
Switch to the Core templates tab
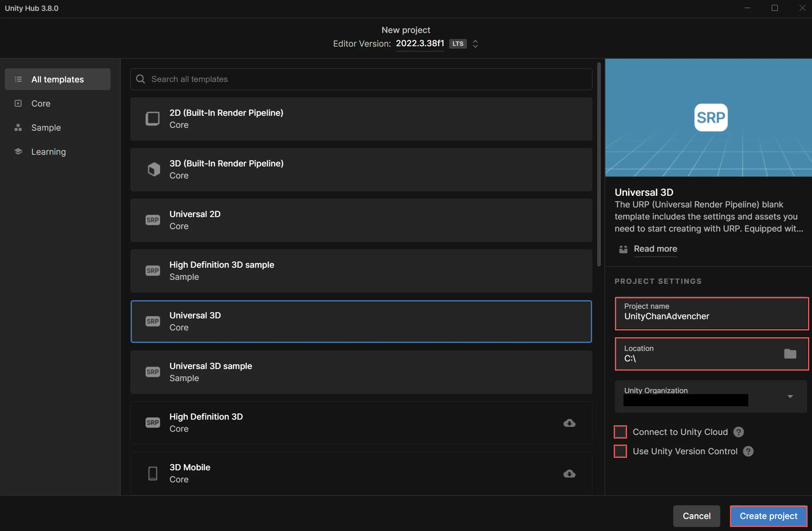40,104
